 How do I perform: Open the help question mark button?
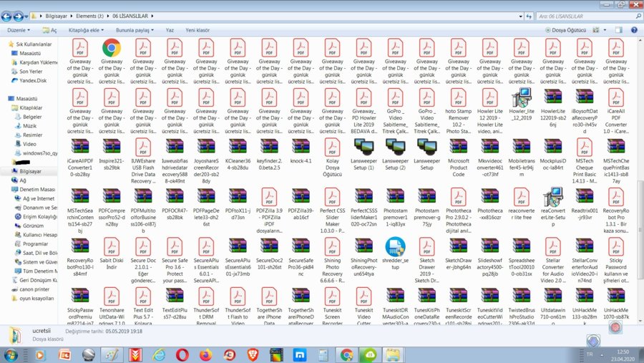coord(634,30)
